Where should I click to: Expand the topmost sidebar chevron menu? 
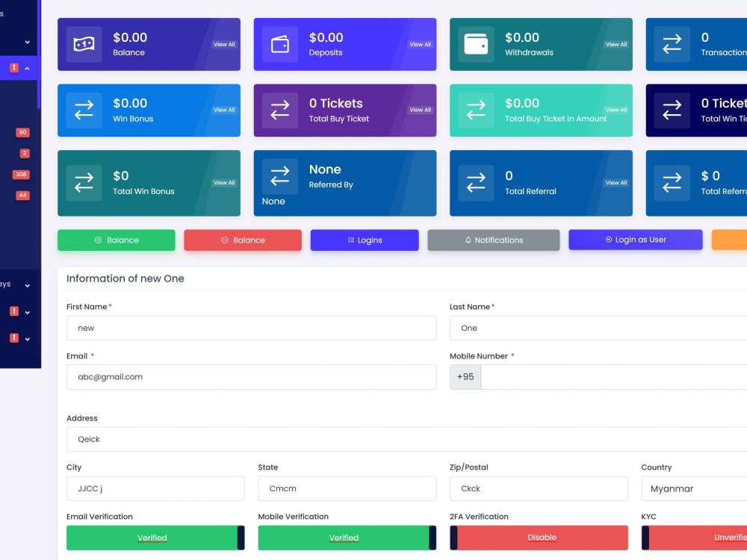[x=27, y=42]
